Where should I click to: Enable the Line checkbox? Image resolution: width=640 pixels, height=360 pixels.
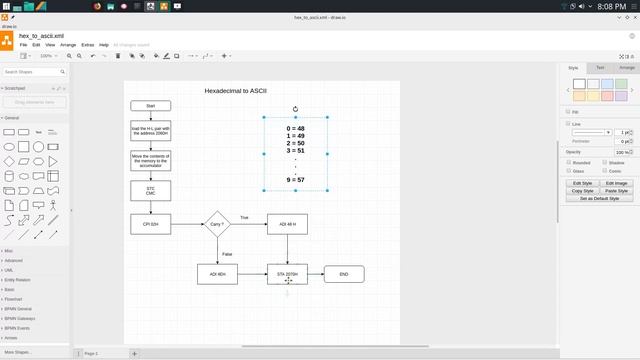pyautogui.click(x=568, y=123)
